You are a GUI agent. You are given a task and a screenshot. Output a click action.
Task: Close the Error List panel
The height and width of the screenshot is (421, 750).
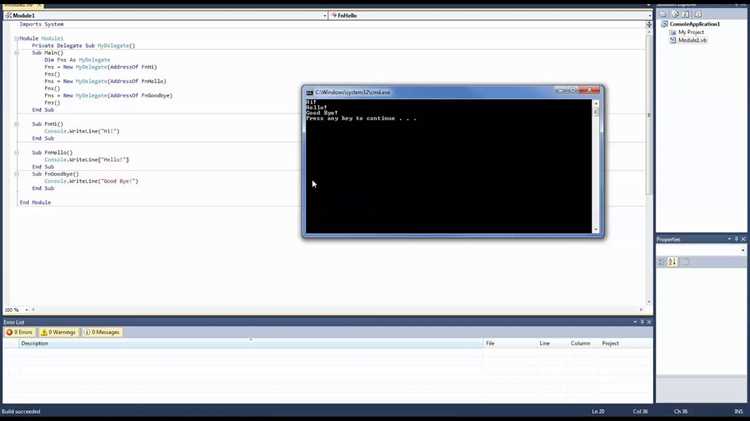click(x=649, y=322)
